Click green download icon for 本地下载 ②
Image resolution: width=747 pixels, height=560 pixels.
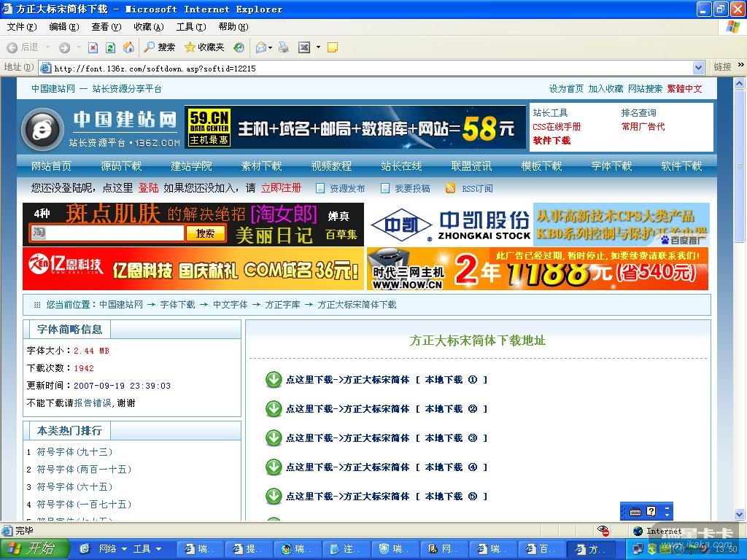click(x=274, y=408)
